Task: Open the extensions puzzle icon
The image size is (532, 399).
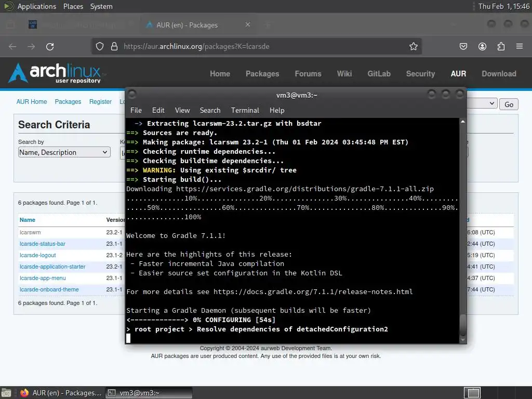Action: pyautogui.click(x=501, y=46)
